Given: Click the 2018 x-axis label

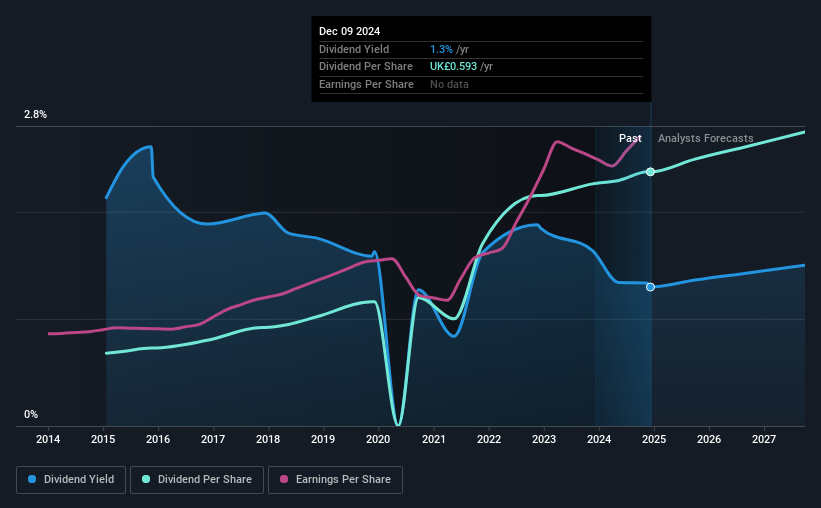Looking at the screenshot, I should pos(268,439).
